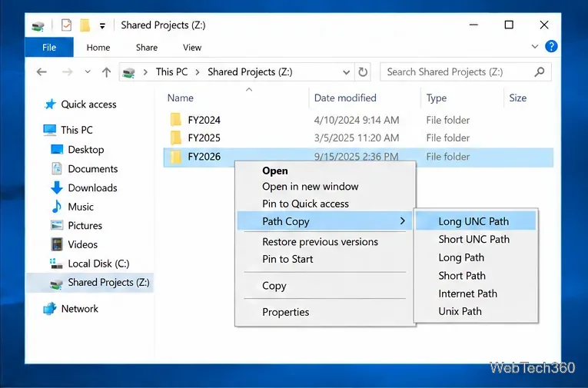Image resolution: width=588 pixels, height=388 pixels.
Task: Switch to the Share ribbon tab
Action: pos(147,48)
